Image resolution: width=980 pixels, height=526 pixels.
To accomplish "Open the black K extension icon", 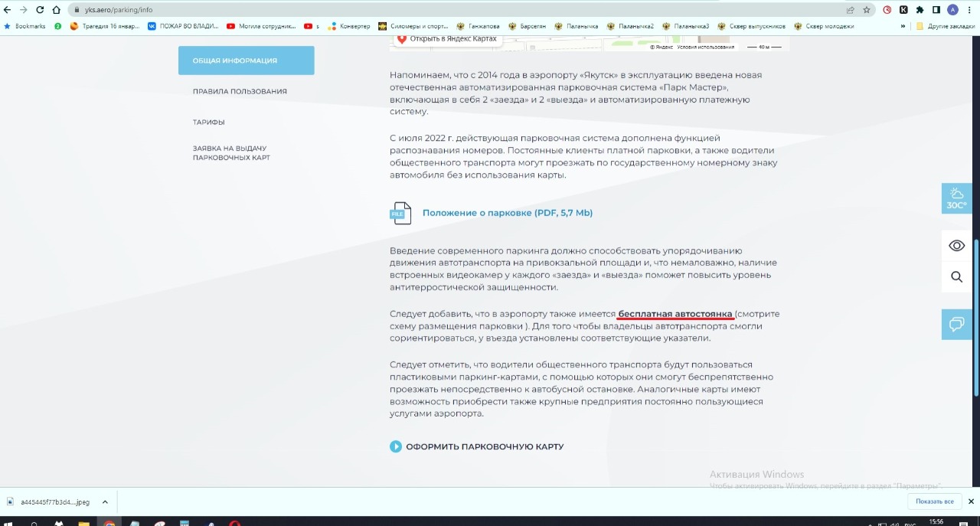I will tap(903, 10).
